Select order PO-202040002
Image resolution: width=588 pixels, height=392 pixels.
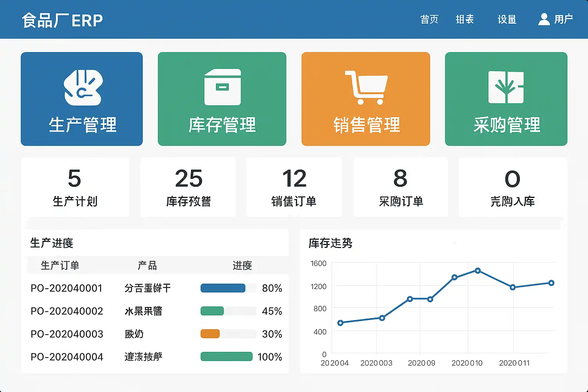67,311
